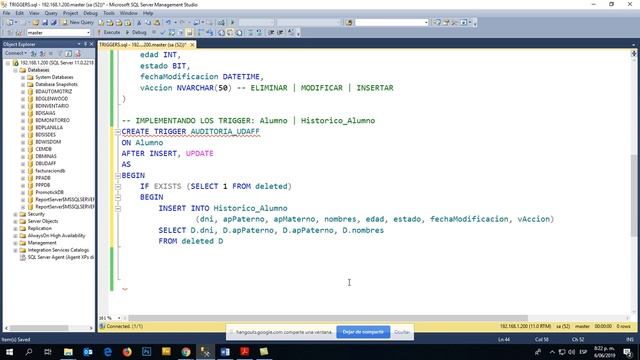This screenshot has height=360, width=640.
Task: Expand the BDAUTOMOTRIZ database node
Action: click(23, 91)
